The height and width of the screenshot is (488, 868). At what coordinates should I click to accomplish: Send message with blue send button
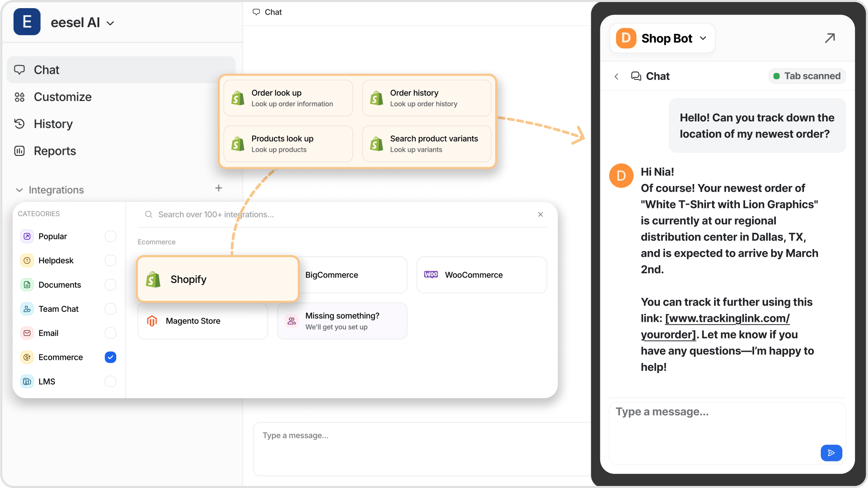(x=831, y=453)
